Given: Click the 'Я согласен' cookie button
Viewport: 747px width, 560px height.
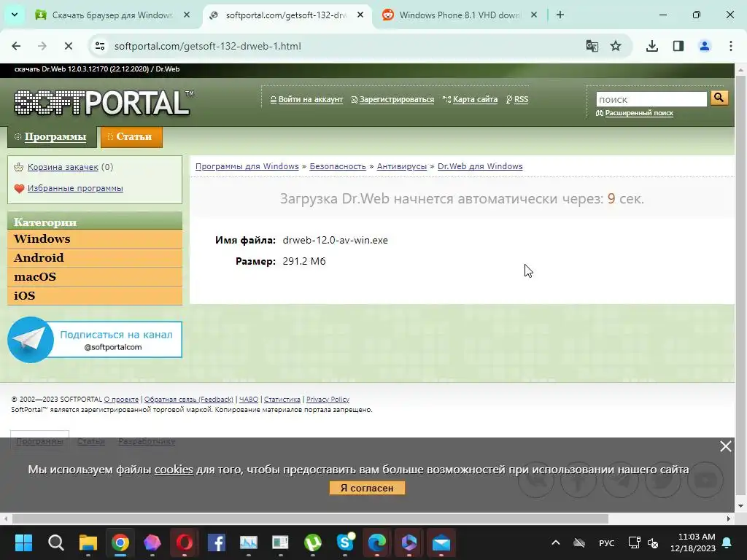Looking at the screenshot, I should [367, 488].
